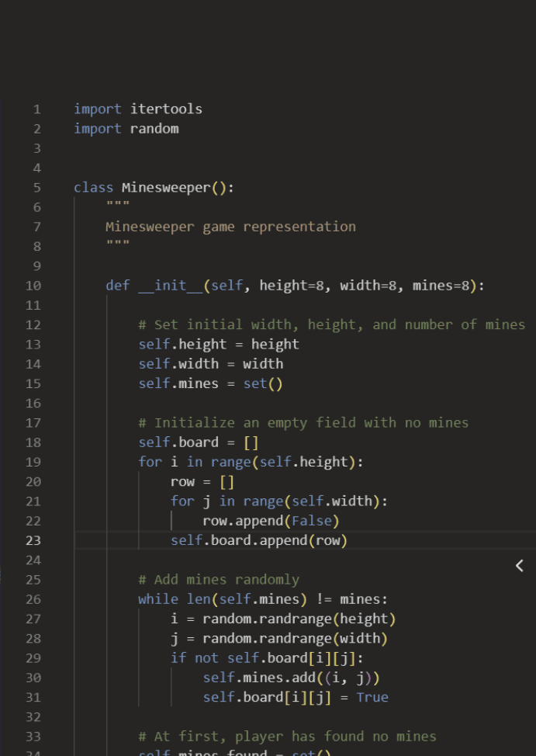The width and height of the screenshot is (536, 756).
Task: Click the 'self.board.append(row)' line
Action: coord(259,540)
